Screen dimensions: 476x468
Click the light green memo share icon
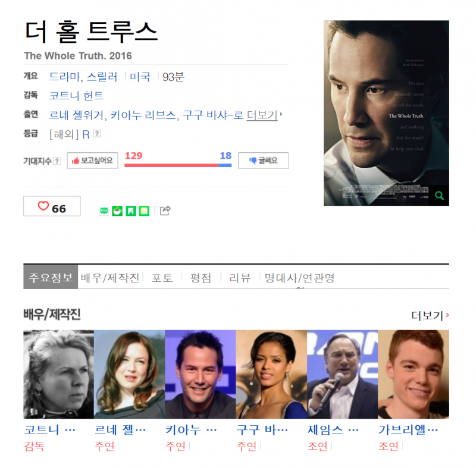click(x=144, y=211)
